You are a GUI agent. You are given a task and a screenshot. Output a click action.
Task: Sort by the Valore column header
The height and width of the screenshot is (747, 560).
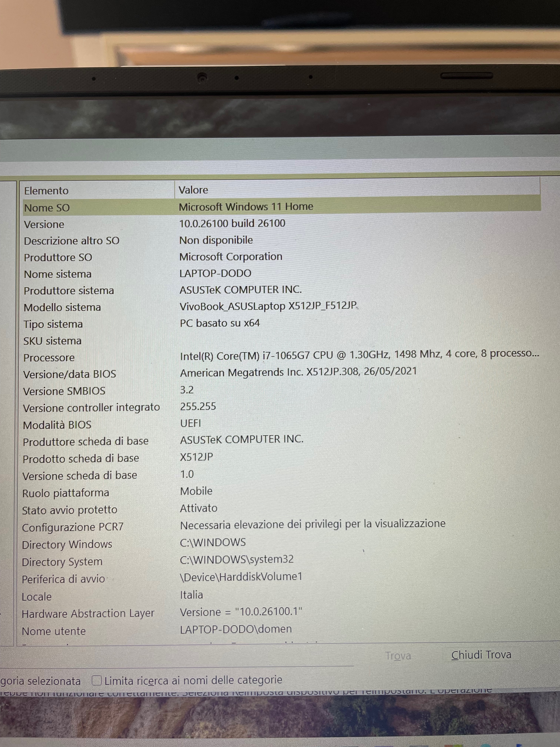(193, 190)
